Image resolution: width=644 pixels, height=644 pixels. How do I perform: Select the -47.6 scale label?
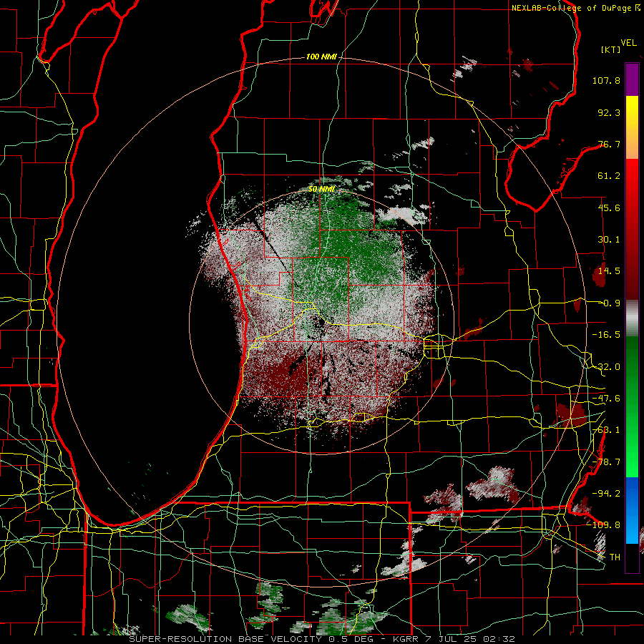[606, 399]
